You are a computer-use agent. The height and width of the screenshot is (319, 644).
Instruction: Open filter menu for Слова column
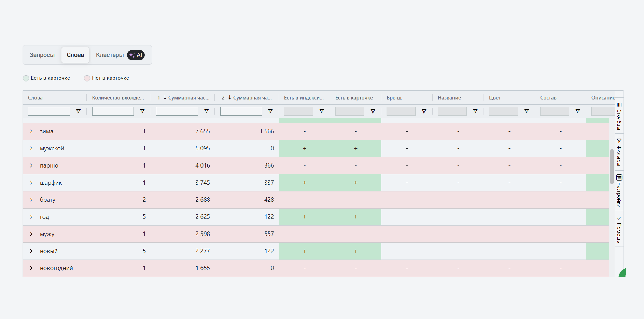78,111
